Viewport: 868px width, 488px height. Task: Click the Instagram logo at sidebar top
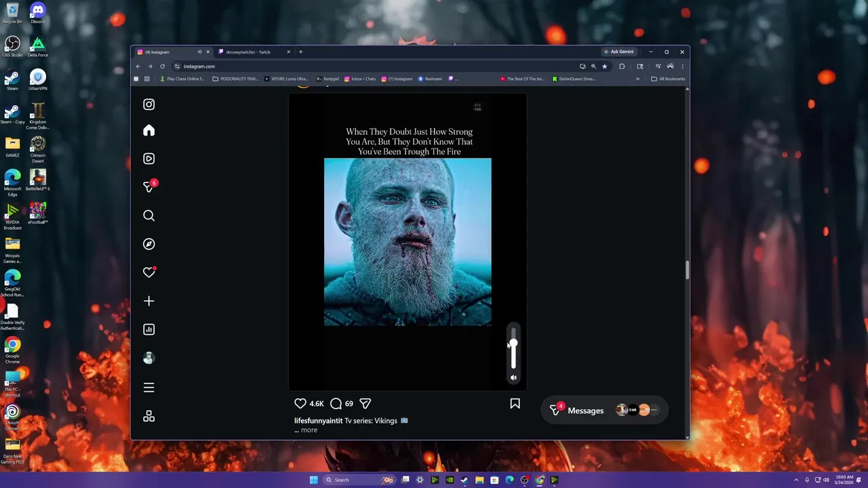pos(149,104)
